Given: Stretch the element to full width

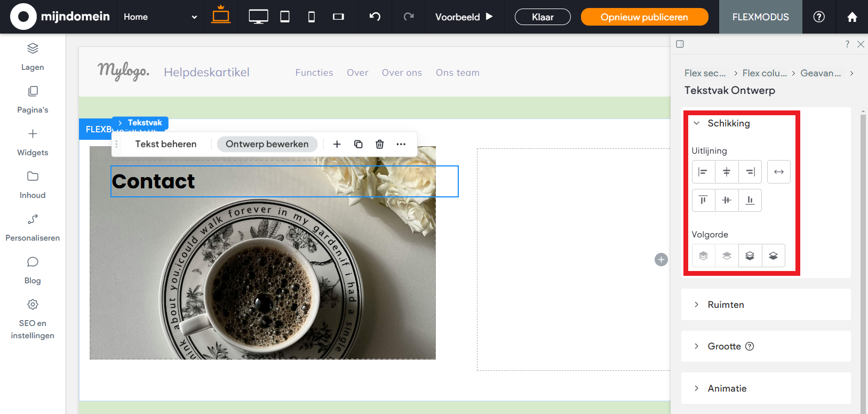Looking at the screenshot, I should pyautogui.click(x=779, y=172).
